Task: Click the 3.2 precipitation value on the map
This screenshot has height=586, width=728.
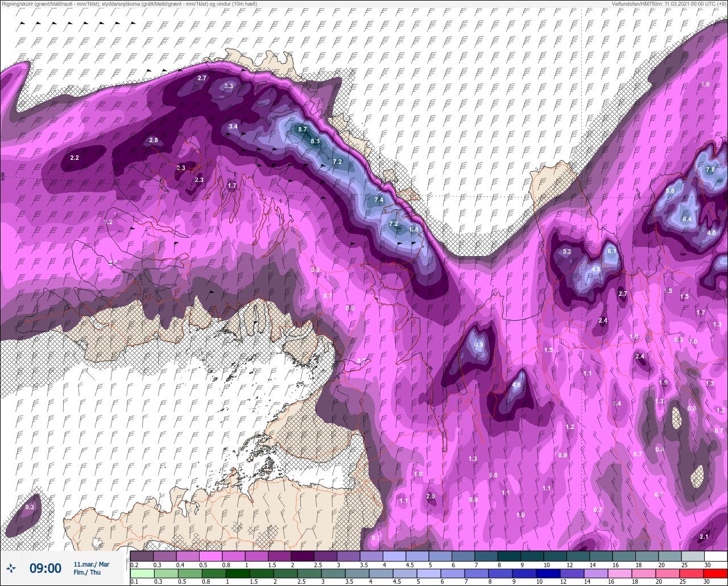Action: click(566, 251)
